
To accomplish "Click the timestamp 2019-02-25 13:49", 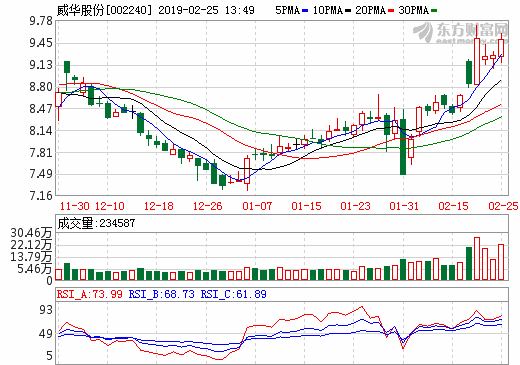I will pos(206,10).
